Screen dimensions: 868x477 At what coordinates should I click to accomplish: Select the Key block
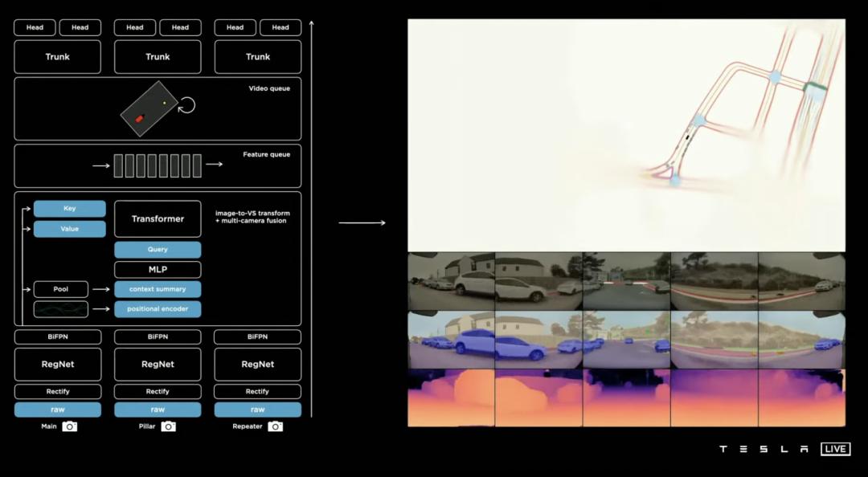tap(70, 209)
